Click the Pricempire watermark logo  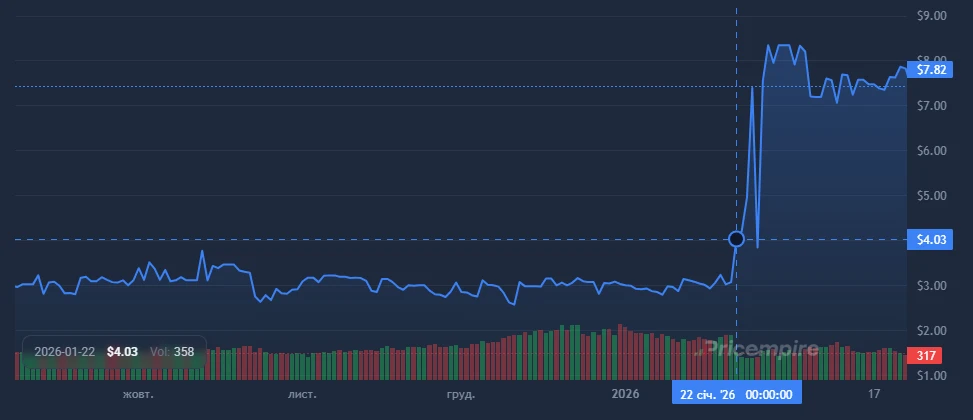click(x=757, y=349)
